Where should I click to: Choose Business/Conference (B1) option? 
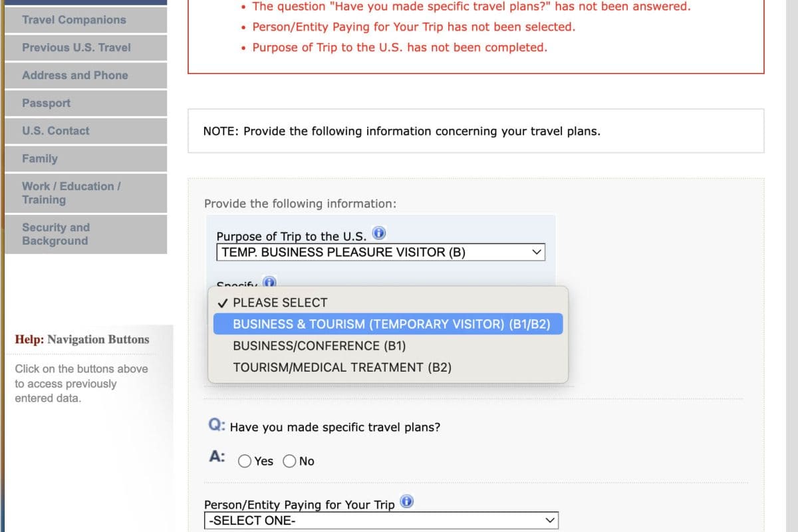click(x=319, y=346)
